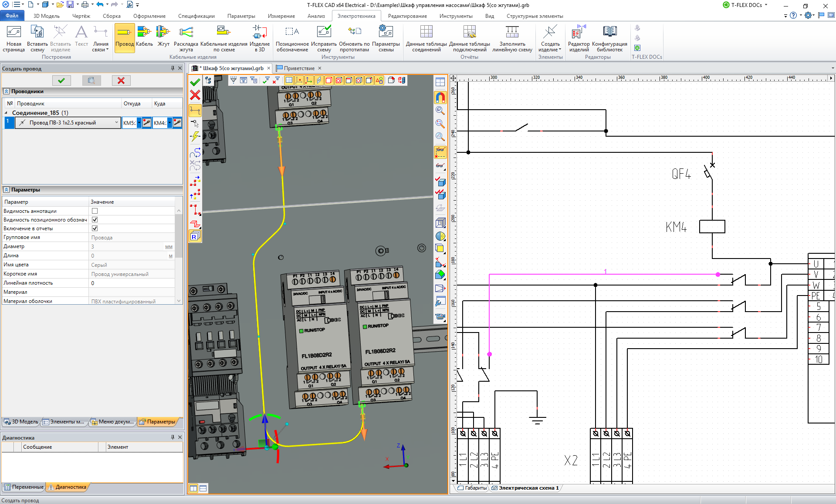Click the R reports icon in 3D toolbar
This screenshot has height=504, width=836.
(x=195, y=236)
